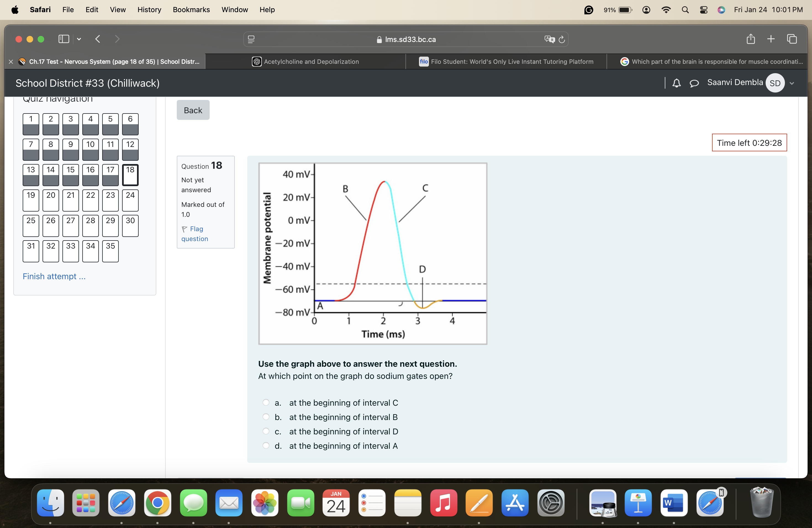The image size is (812, 528).
Task: Choose answer d, beginning of interval A
Action: click(x=266, y=445)
